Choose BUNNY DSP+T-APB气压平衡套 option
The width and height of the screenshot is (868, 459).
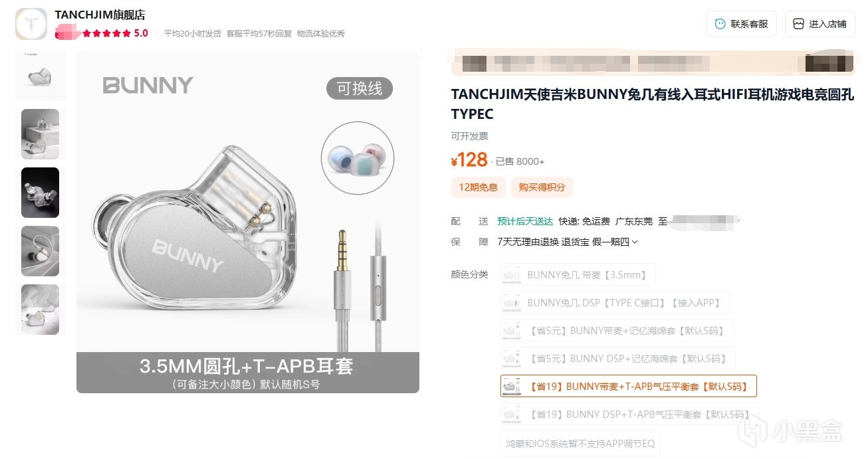(630, 414)
